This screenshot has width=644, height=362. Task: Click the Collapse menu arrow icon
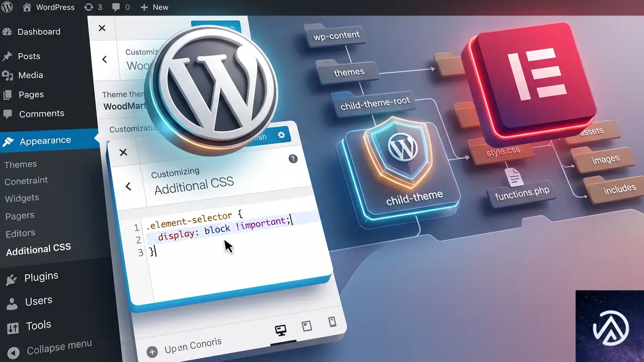[14, 352]
